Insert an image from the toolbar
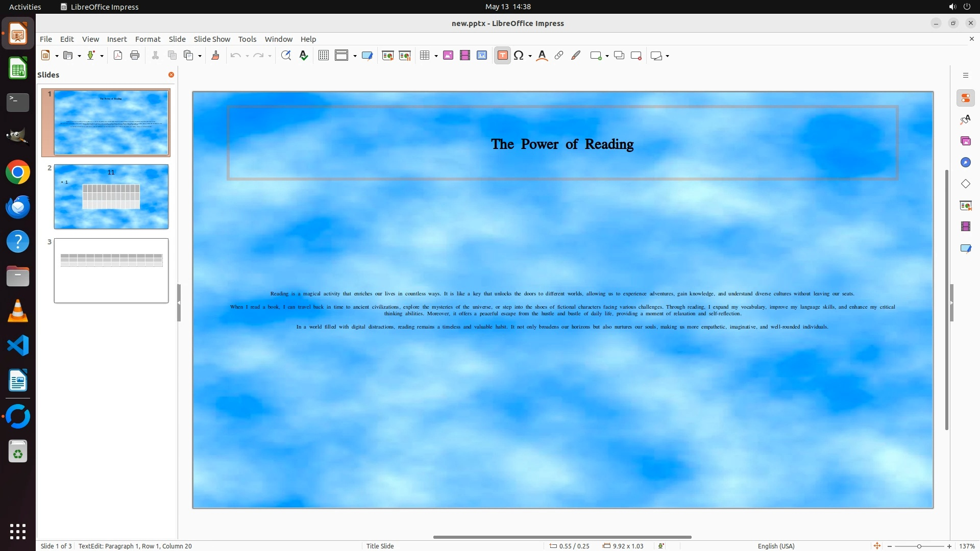Screen dimensions: 980x551 pyautogui.click(x=448, y=56)
